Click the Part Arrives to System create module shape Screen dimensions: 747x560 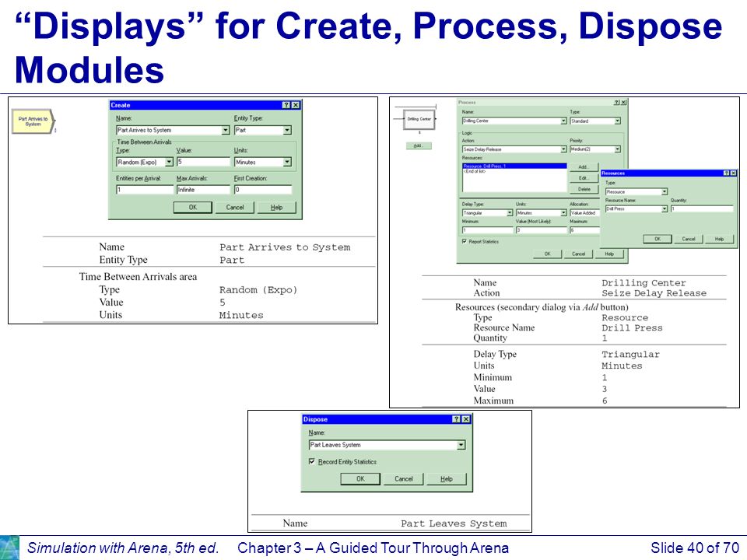coord(33,121)
